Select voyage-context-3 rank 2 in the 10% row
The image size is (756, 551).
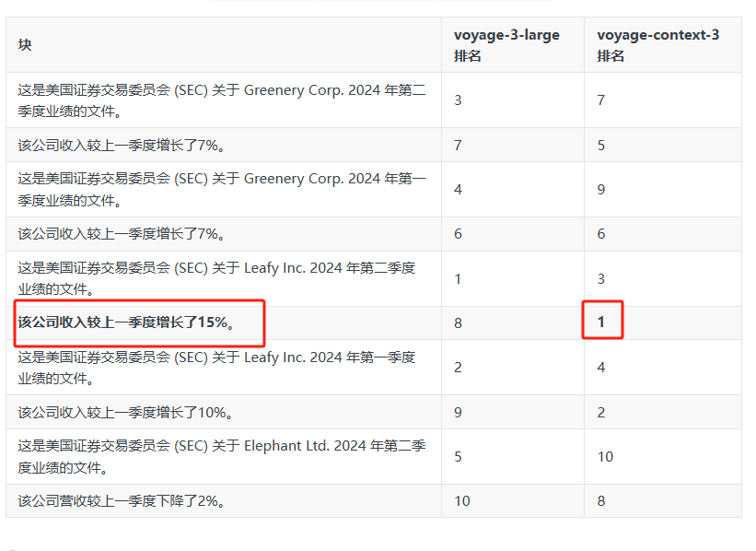(x=601, y=412)
